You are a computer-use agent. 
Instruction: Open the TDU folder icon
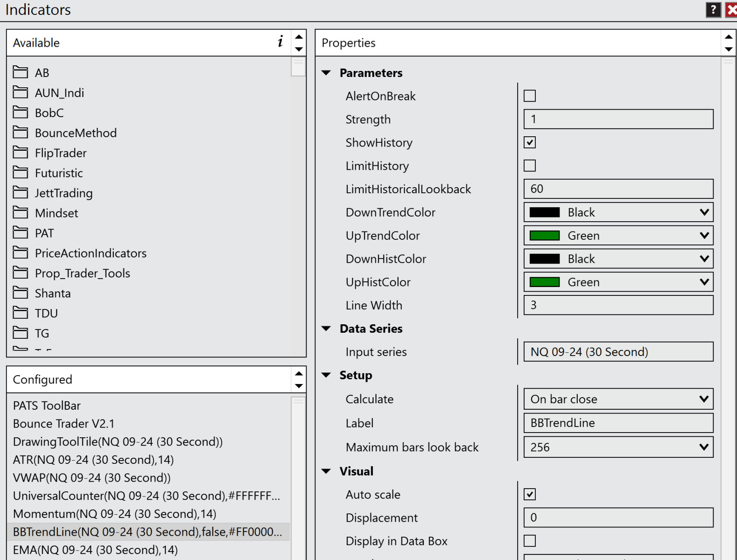coord(20,313)
